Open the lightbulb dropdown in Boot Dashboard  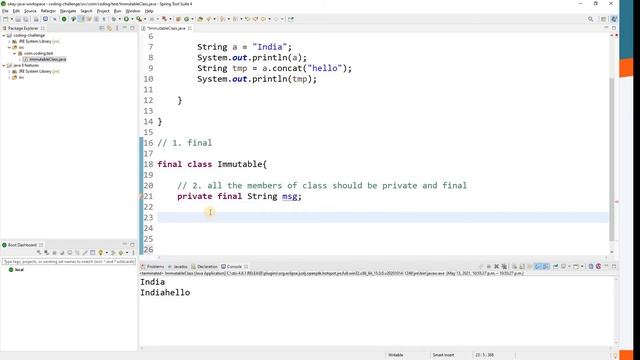[x=107, y=253]
